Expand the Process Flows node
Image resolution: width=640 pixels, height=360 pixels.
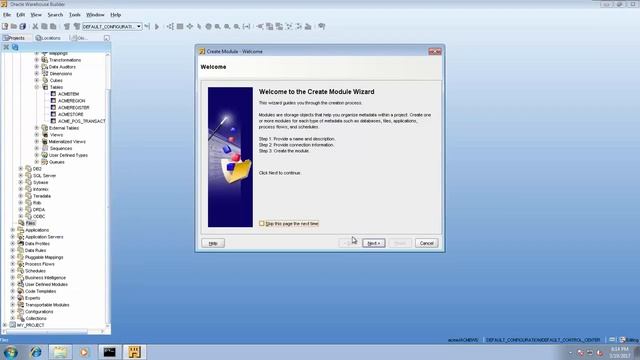pos(13,264)
